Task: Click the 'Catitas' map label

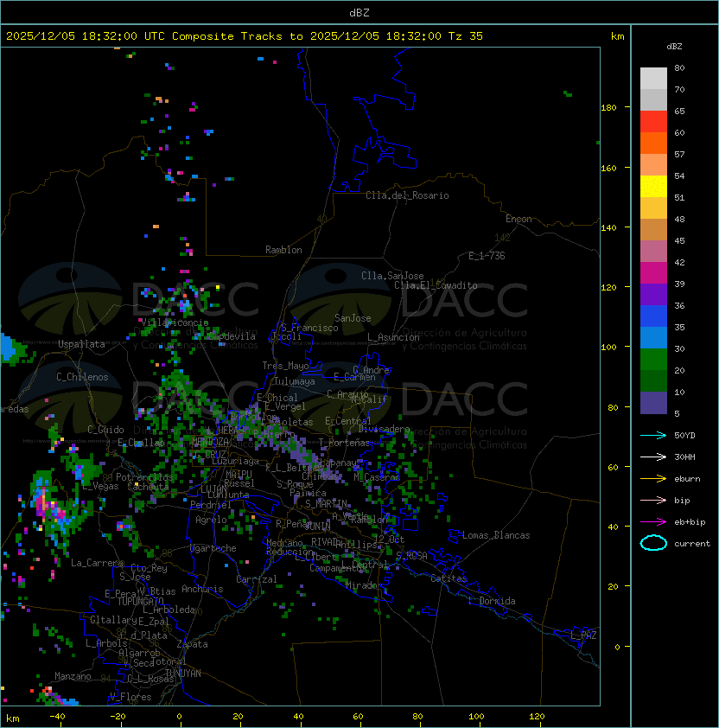Action: point(449,578)
